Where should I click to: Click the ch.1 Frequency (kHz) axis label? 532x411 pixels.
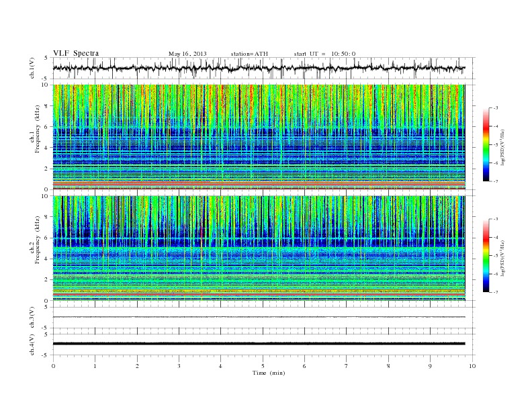tap(34, 129)
